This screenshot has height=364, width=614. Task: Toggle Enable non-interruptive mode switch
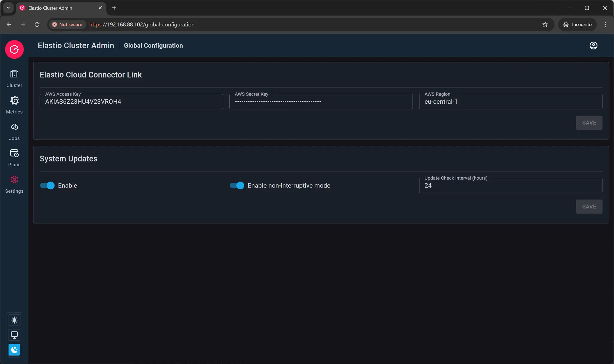(x=237, y=185)
